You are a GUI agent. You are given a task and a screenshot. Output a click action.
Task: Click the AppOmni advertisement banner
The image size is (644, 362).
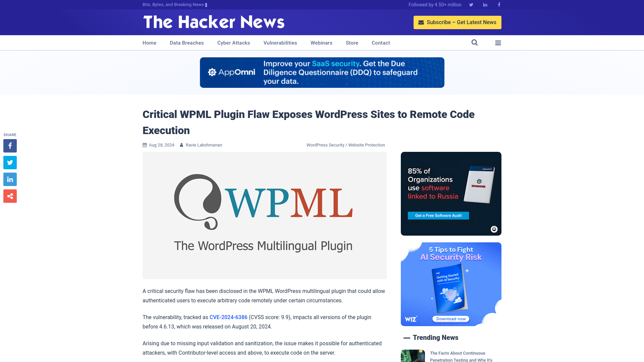tap(322, 72)
